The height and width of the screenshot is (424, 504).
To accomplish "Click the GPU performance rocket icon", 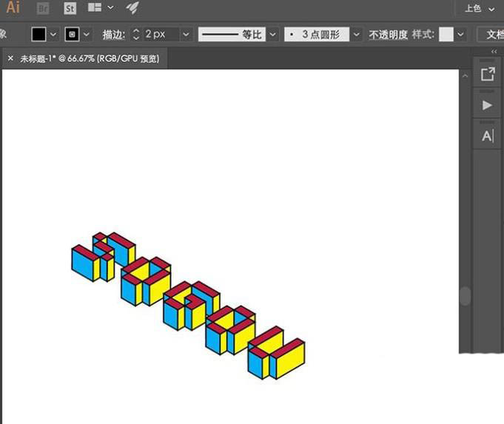I will pos(132,8).
